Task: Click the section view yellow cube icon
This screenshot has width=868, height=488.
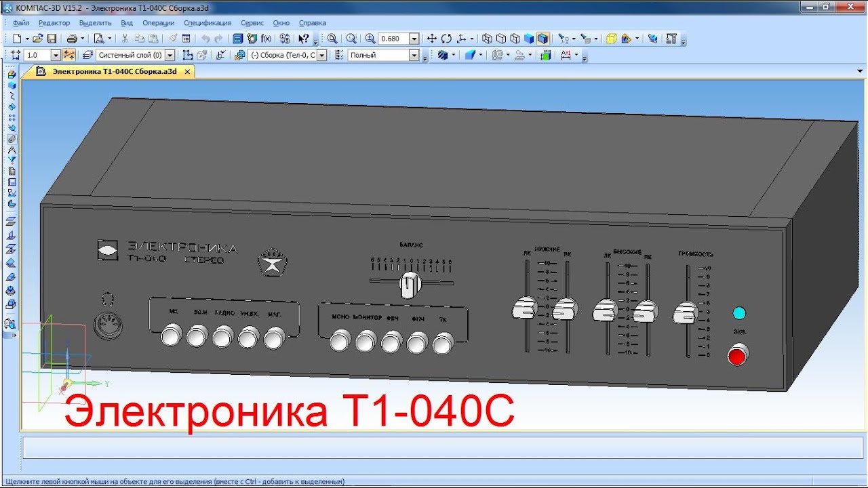Action: coord(611,39)
